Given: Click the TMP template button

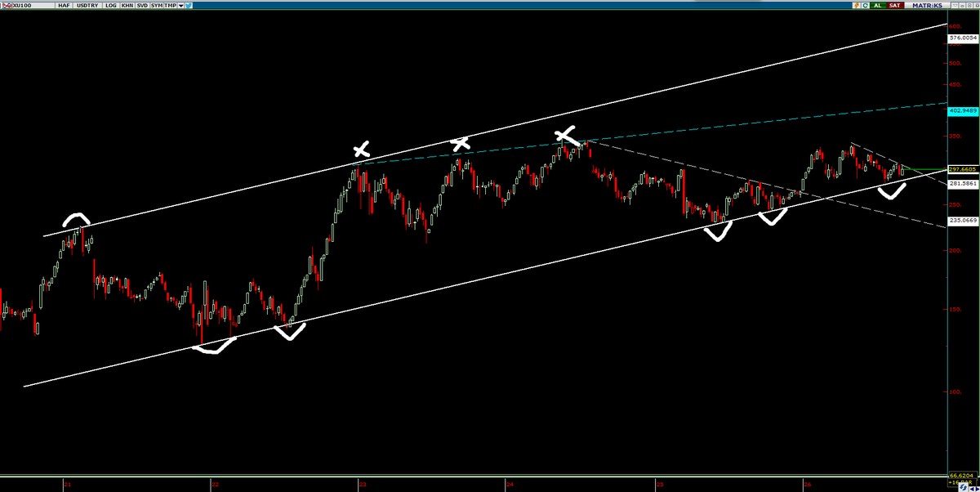Looking at the screenshot, I should click(171, 6).
